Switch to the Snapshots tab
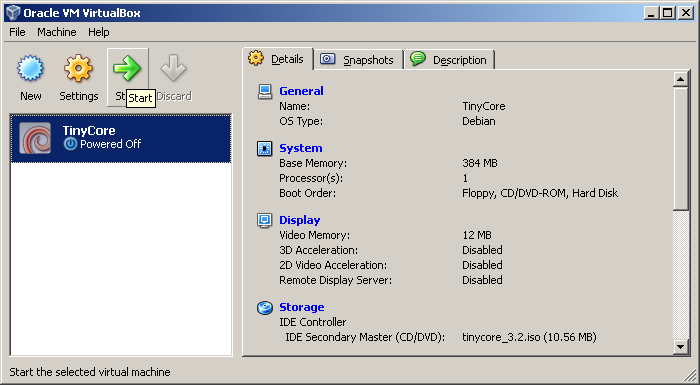The height and width of the screenshot is (385, 700). pyautogui.click(x=358, y=60)
